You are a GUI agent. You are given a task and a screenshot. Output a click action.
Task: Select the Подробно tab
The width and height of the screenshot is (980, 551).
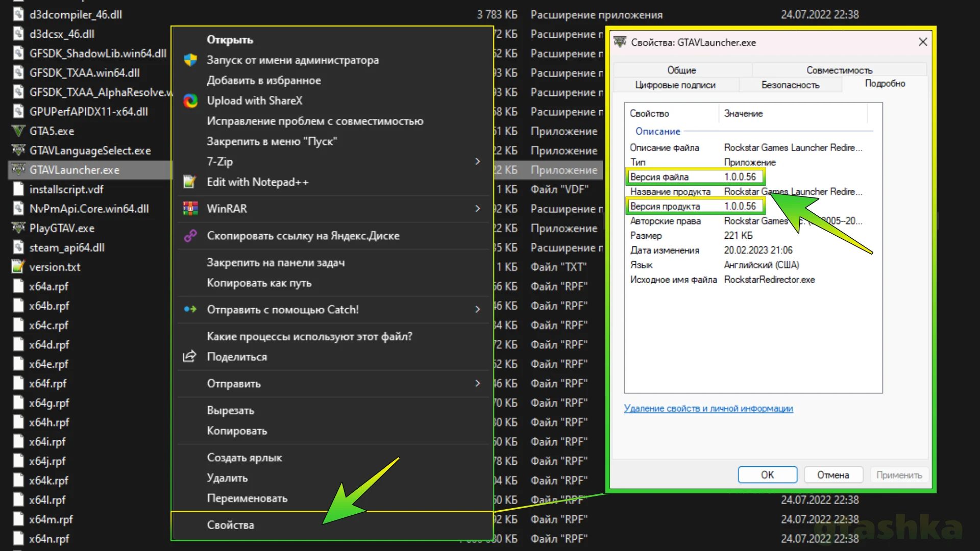[885, 84]
